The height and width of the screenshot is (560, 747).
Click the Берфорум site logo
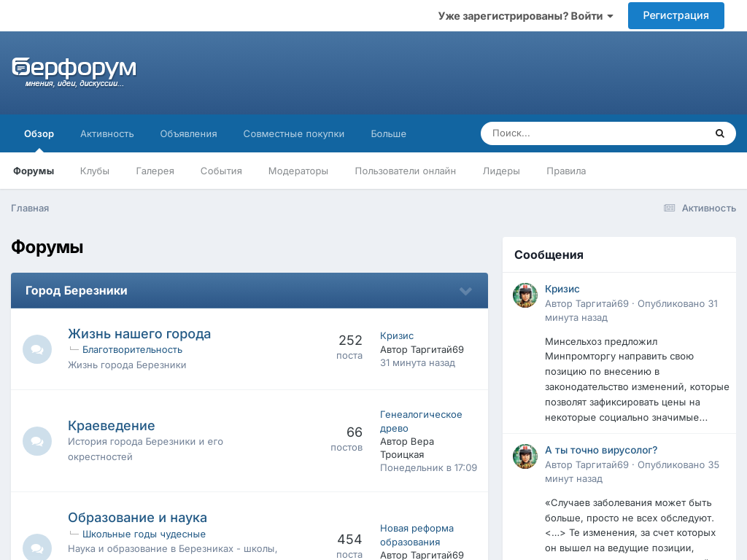74,71
